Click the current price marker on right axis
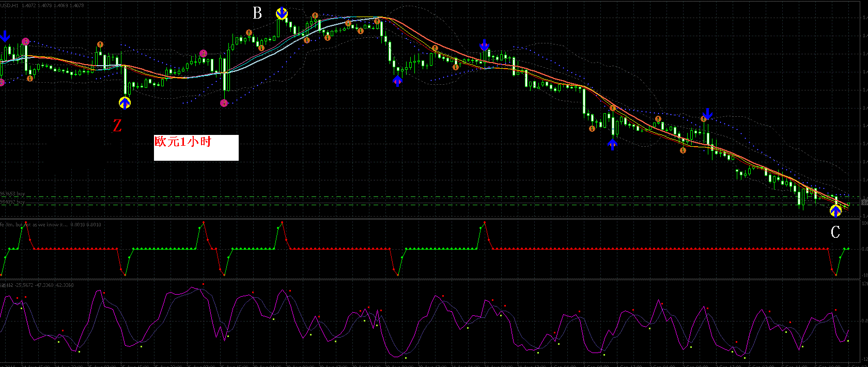 tap(863, 202)
